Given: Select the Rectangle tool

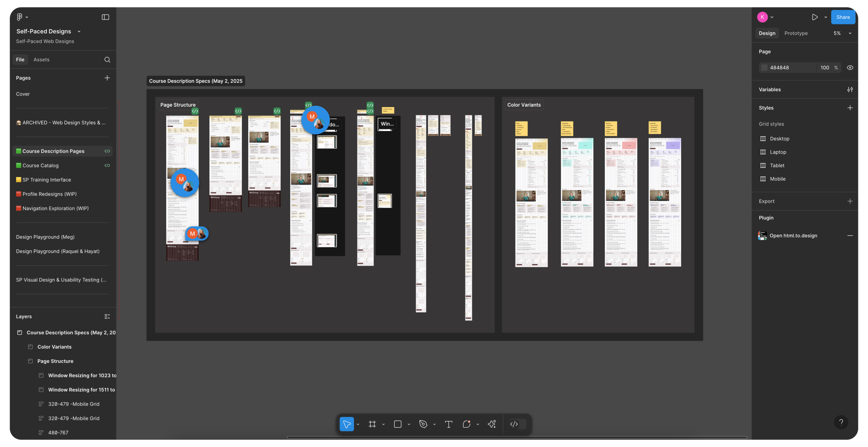Looking at the screenshot, I should tap(398, 424).
